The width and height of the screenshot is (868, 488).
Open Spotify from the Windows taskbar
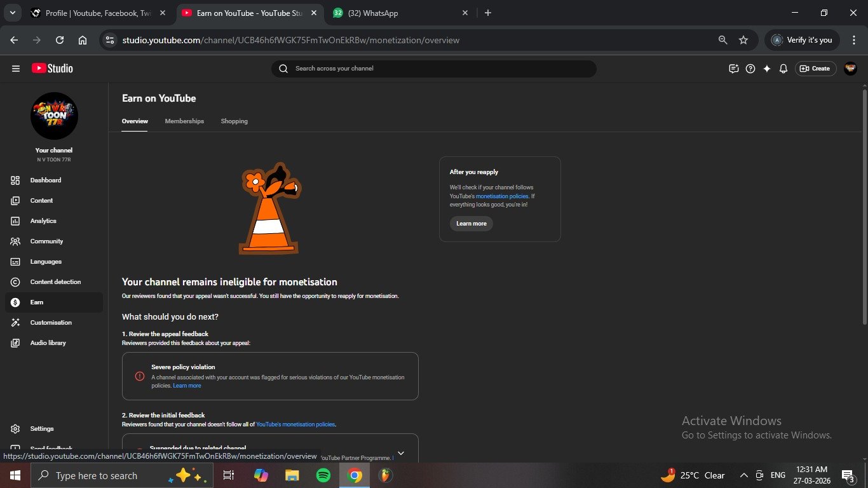(x=323, y=475)
